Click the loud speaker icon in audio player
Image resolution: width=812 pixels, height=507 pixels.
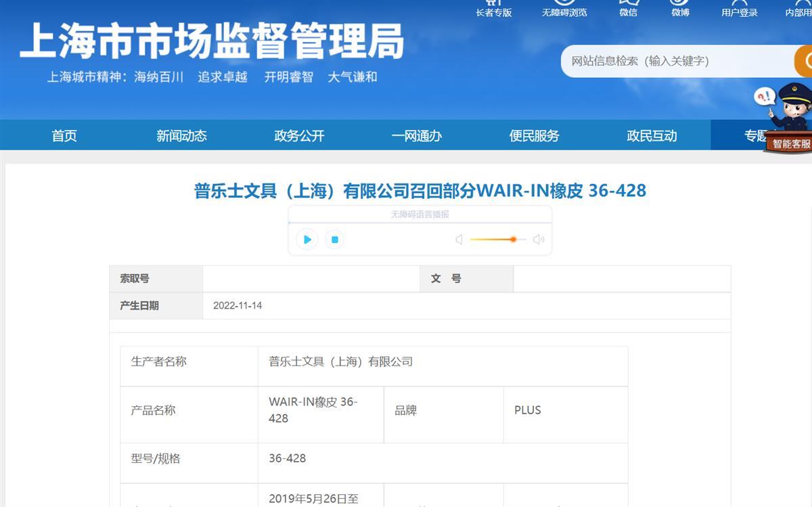tap(539, 240)
